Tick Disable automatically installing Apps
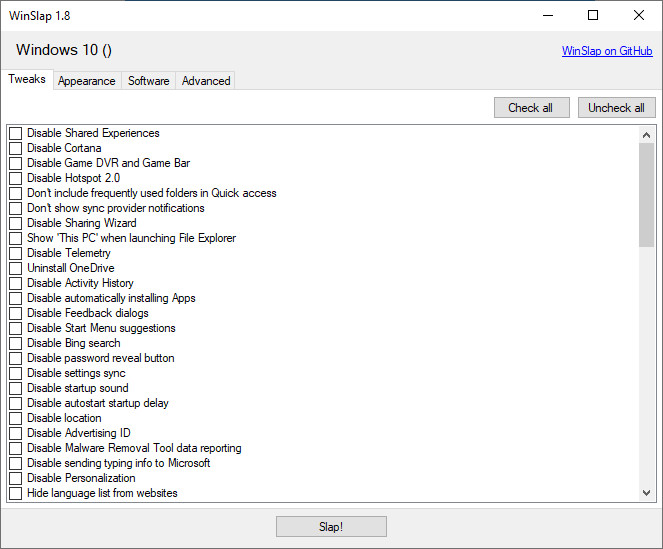663x549 pixels. coord(16,298)
